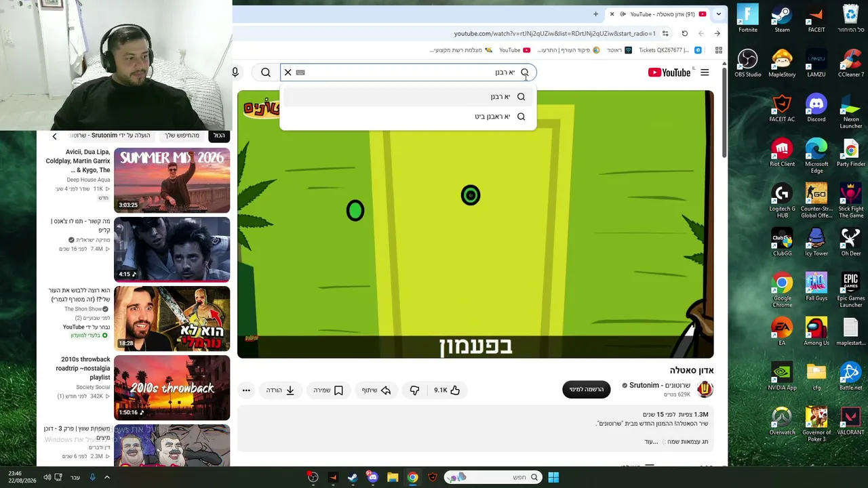Open site information icon in address bar
Image resolution: width=868 pixels, height=488 pixels.
[665, 33]
